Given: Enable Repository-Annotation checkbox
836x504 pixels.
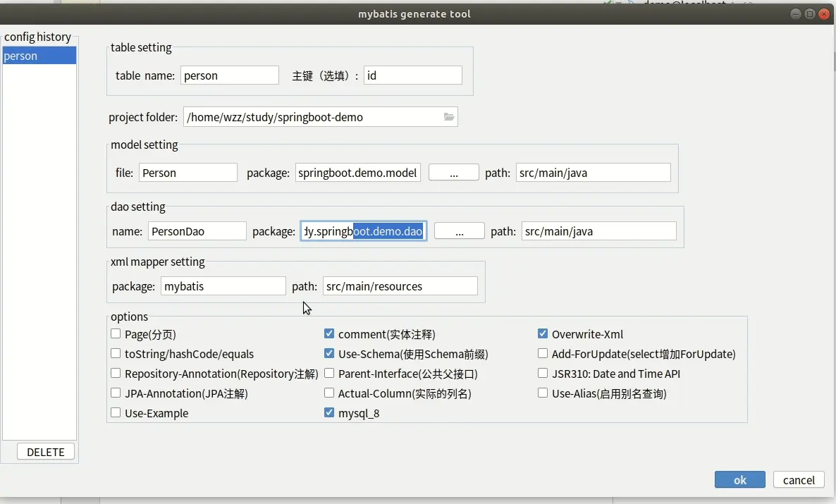Looking at the screenshot, I should click(116, 374).
